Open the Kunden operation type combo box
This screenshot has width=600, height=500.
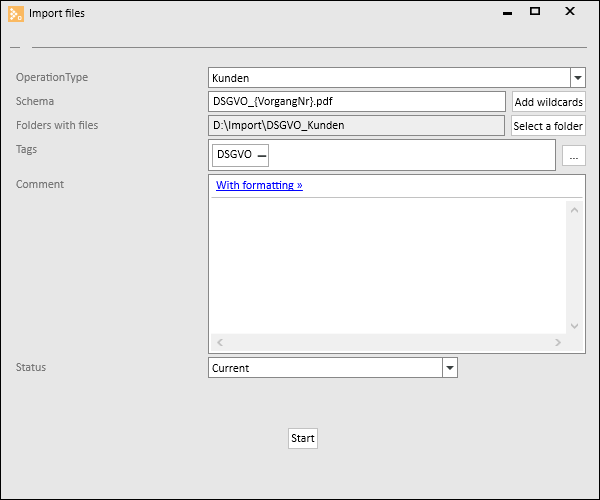pyautogui.click(x=397, y=78)
